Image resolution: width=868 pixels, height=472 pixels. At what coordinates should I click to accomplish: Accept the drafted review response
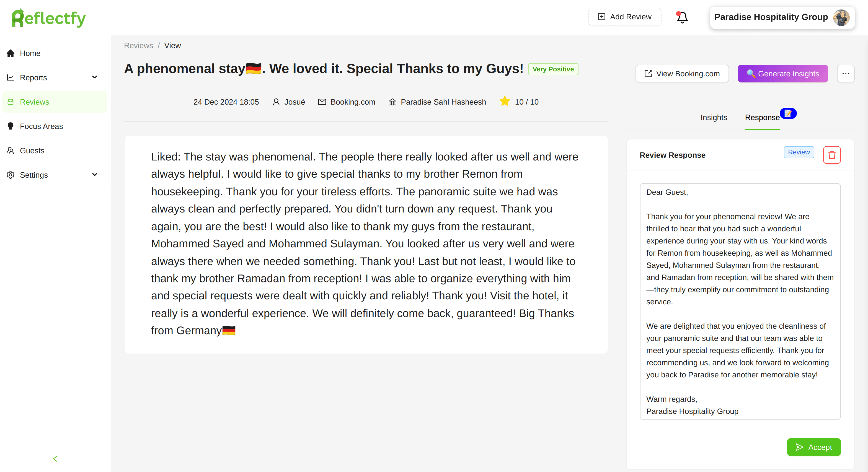(x=813, y=447)
